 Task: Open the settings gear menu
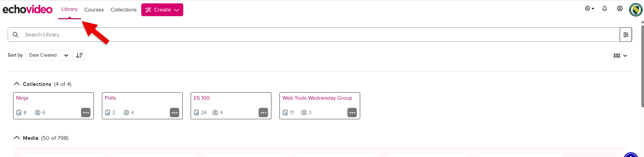point(589,9)
